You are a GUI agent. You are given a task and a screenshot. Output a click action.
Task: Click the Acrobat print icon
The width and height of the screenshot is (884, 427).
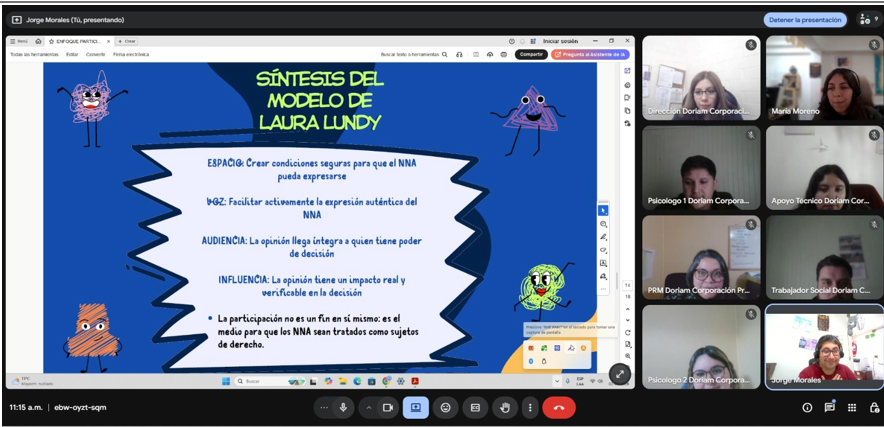coord(504,55)
